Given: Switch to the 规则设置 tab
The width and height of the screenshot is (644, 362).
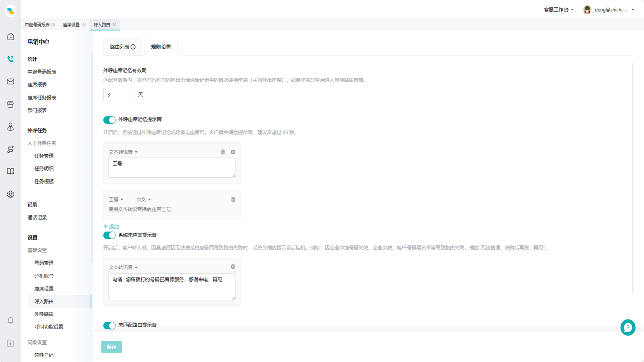Looking at the screenshot, I should point(161,47).
